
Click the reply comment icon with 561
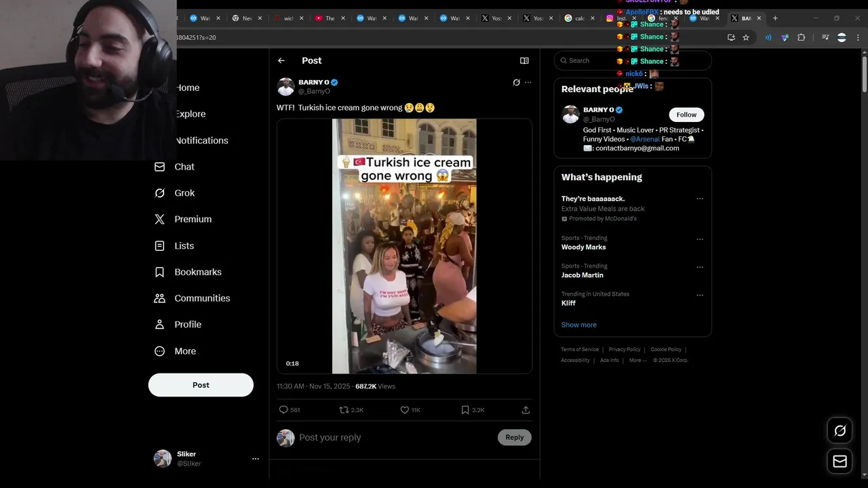283,410
